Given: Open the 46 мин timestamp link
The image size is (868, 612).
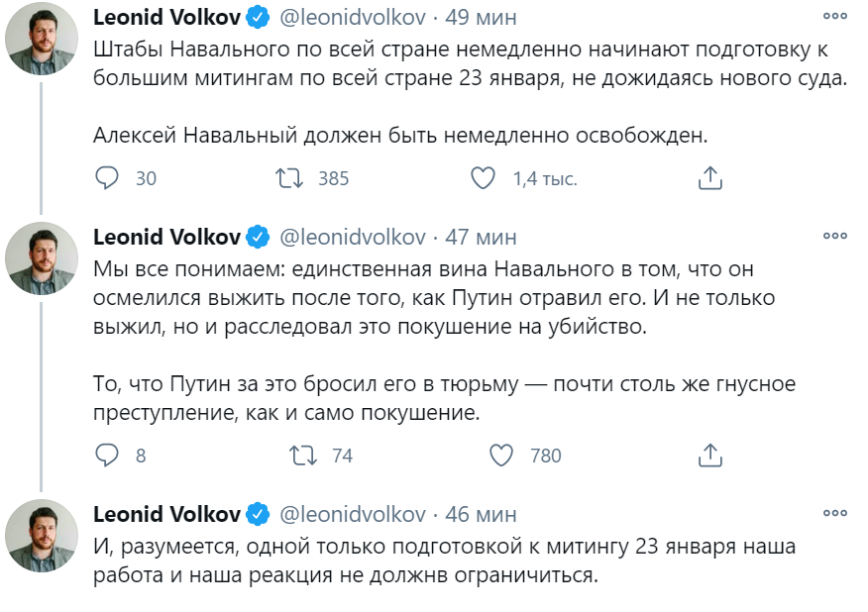Looking at the screenshot, I should (x=481, y=515).
